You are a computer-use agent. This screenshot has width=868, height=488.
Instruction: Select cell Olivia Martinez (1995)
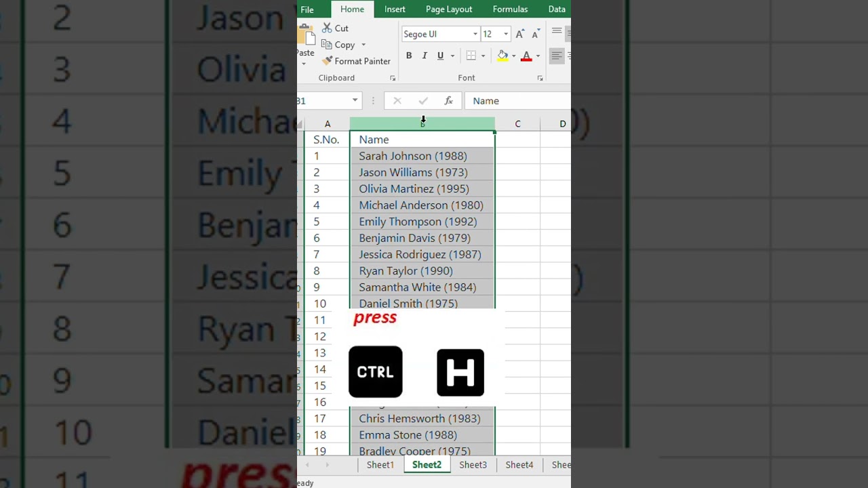point(422,189)
